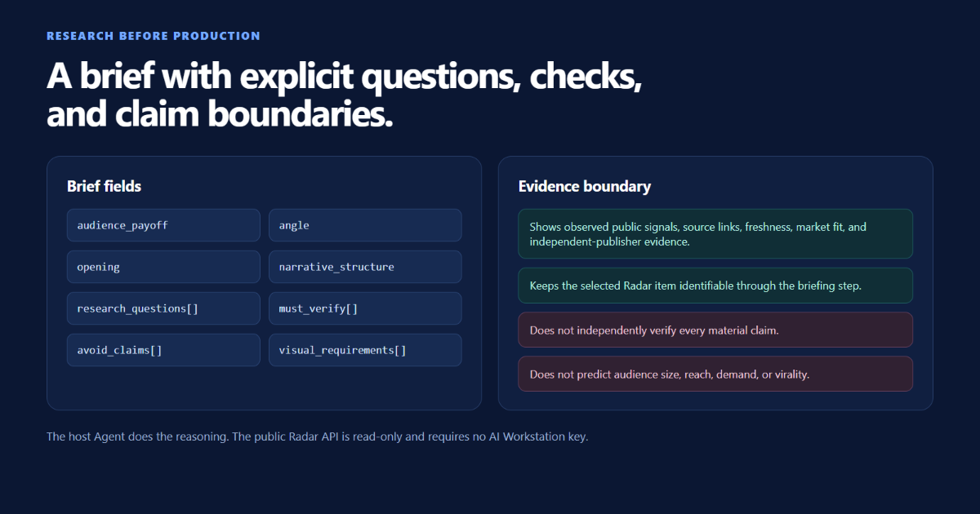Screen dimensions: 980x514
Task: Click the footer note about host Agent
Action: click(317, 436)
